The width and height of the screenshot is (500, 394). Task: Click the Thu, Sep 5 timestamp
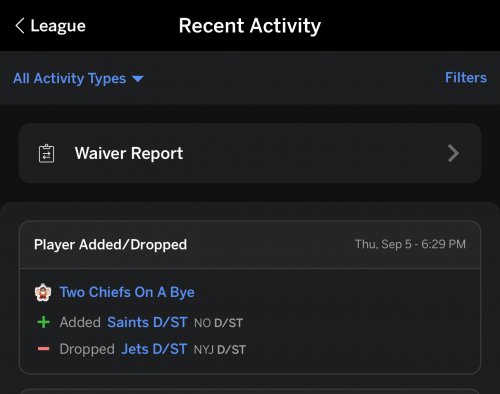click(410, 244)
